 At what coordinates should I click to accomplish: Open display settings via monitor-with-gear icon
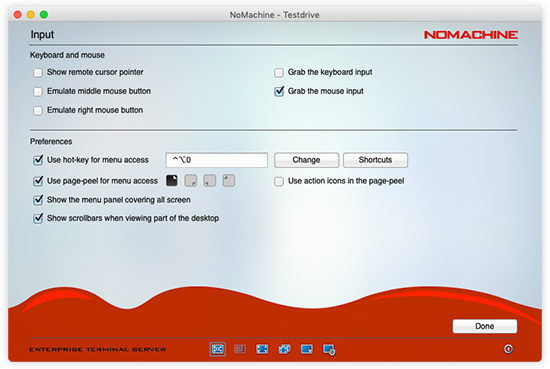pyautogui.click(x=329, y=349)
